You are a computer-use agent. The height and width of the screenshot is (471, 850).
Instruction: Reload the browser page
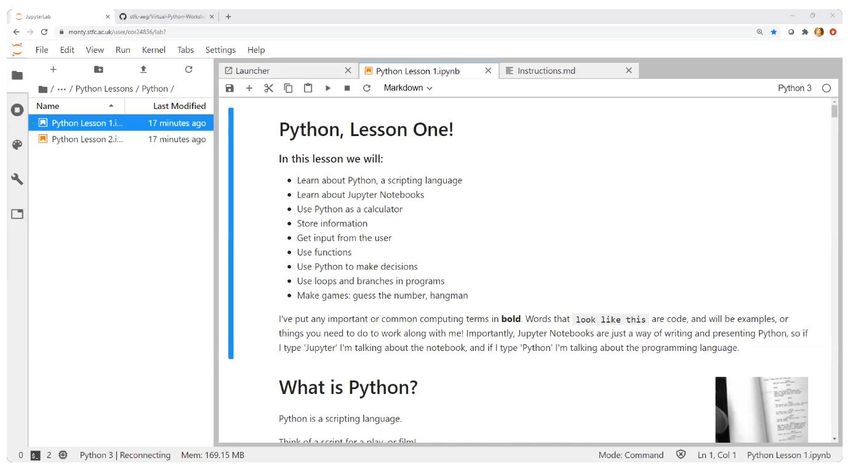coord(44,32)
